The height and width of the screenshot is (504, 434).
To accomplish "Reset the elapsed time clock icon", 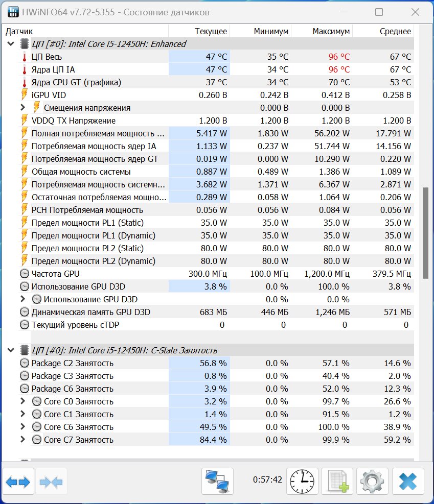I will tap(302, 481).
